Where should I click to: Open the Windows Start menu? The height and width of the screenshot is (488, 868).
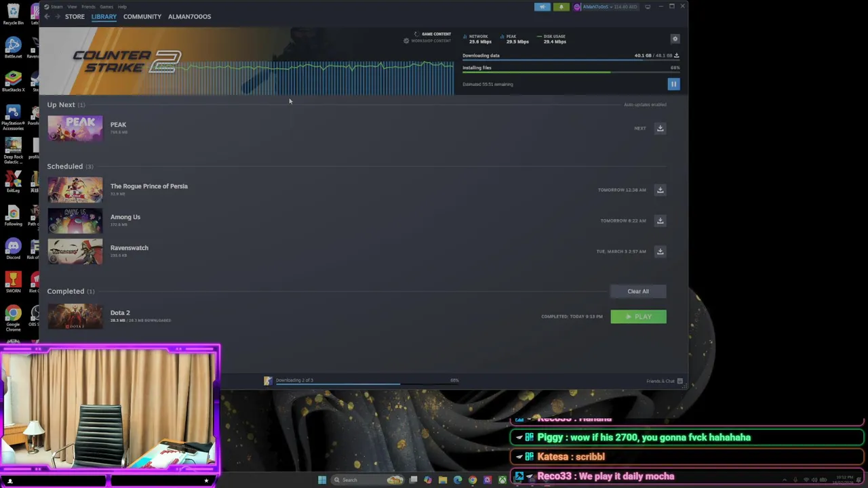(322, 480)
